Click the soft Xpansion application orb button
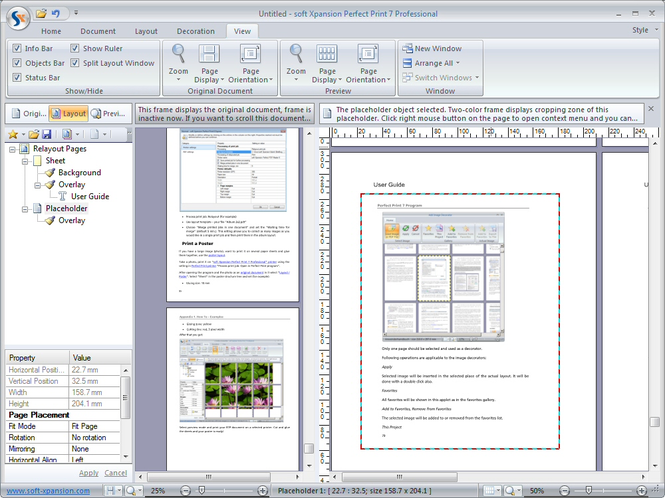This screenshot has height=498, width=665. click(18, 18)
